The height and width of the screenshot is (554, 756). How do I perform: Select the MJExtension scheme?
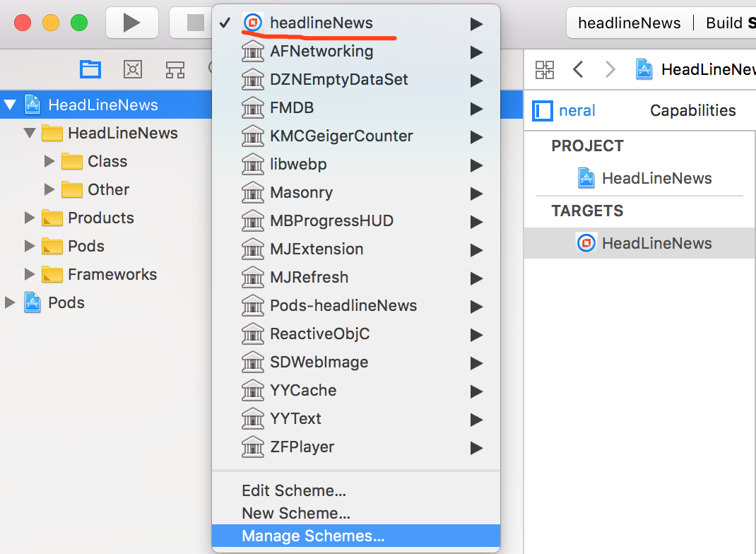(356, 249)
